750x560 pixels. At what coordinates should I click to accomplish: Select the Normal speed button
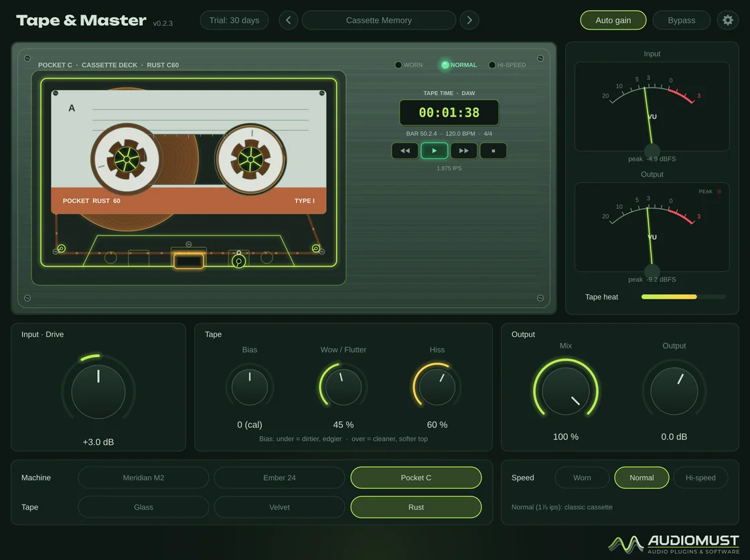point(642,478)
